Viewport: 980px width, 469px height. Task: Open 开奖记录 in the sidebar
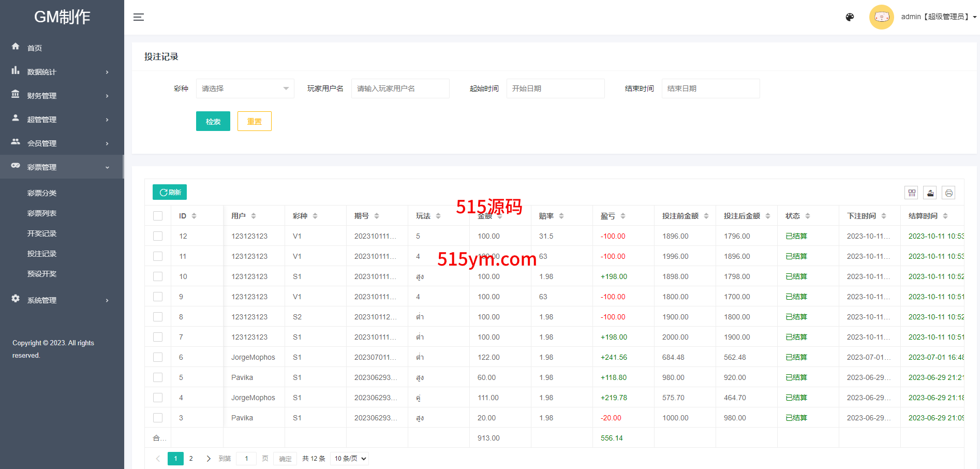point(42,233)
